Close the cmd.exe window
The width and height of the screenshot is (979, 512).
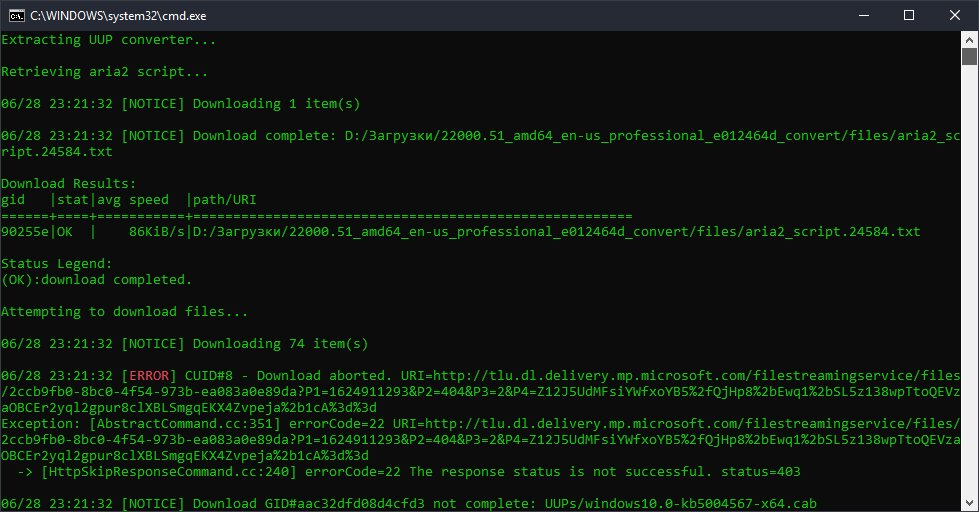[955, 16]
